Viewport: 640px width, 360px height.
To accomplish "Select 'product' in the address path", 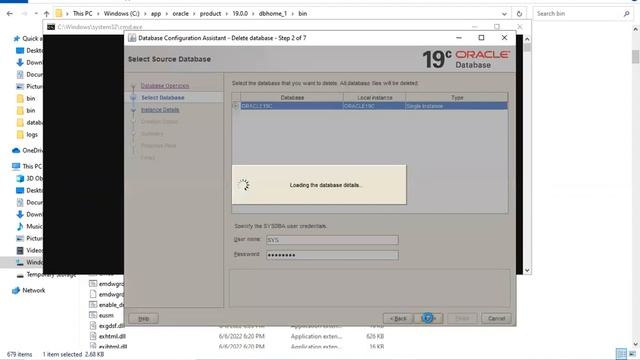I will pyautogui.click(x=210, y=13).
